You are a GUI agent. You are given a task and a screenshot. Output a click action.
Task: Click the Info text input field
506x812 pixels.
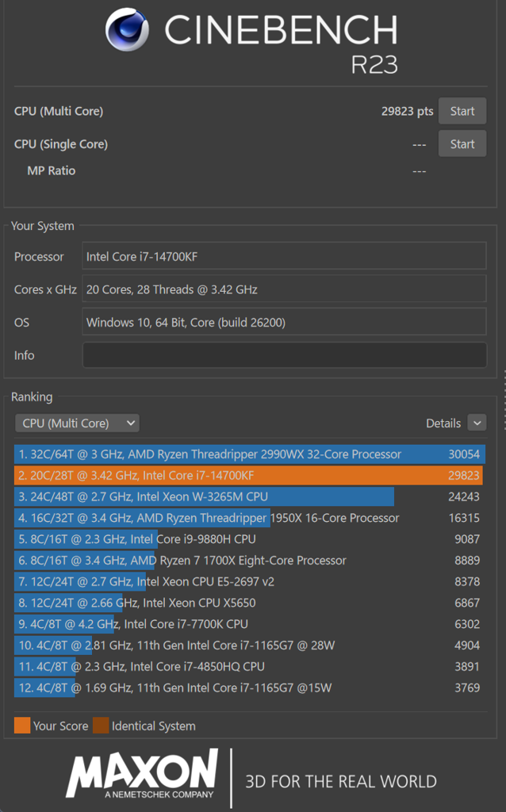(284, 355)
